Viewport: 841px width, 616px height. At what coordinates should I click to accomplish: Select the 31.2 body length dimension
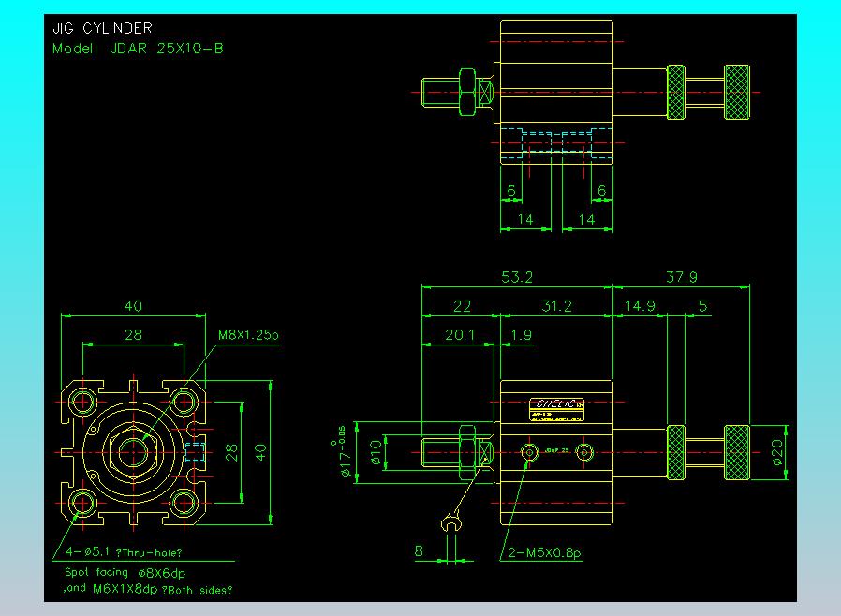click(556, 306)
